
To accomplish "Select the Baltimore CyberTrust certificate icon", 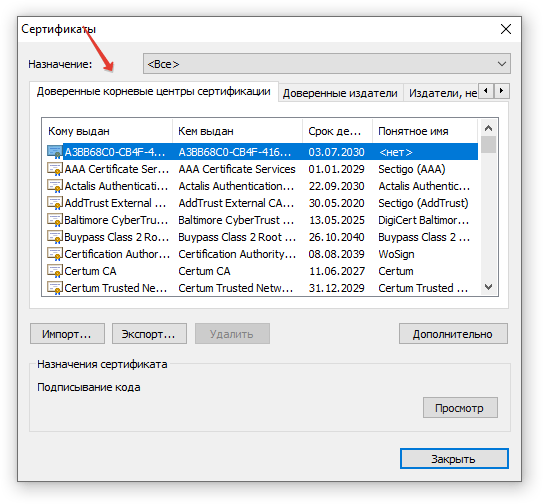I will click(x=55, y=220).
